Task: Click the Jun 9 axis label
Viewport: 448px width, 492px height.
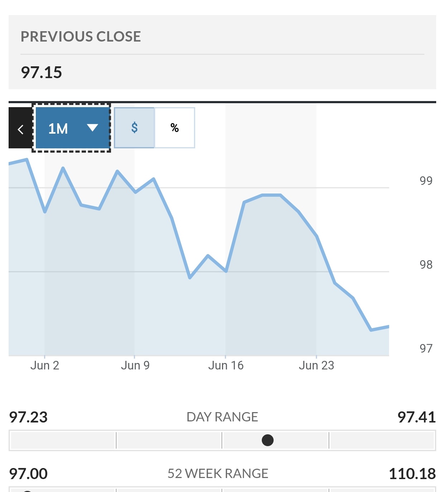Action: (x=135, y=366)
